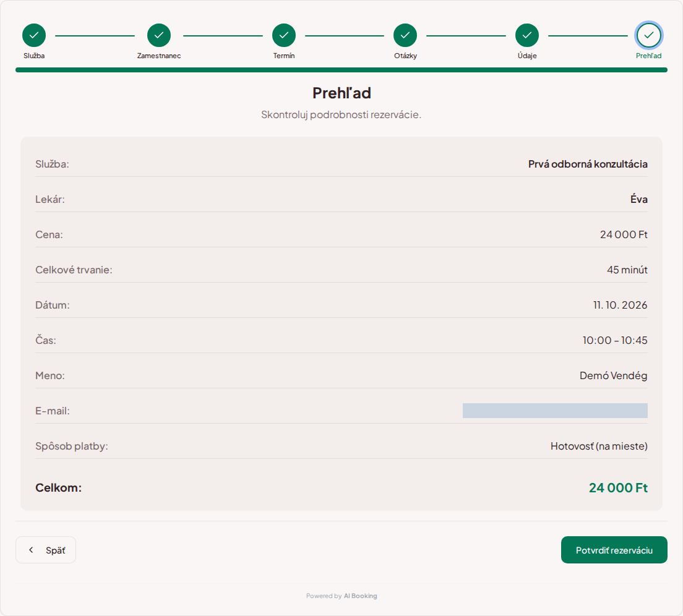Click the Služba step checkmark circle
683x616 pixels.
pyautogui.click(x=34, y=35)
